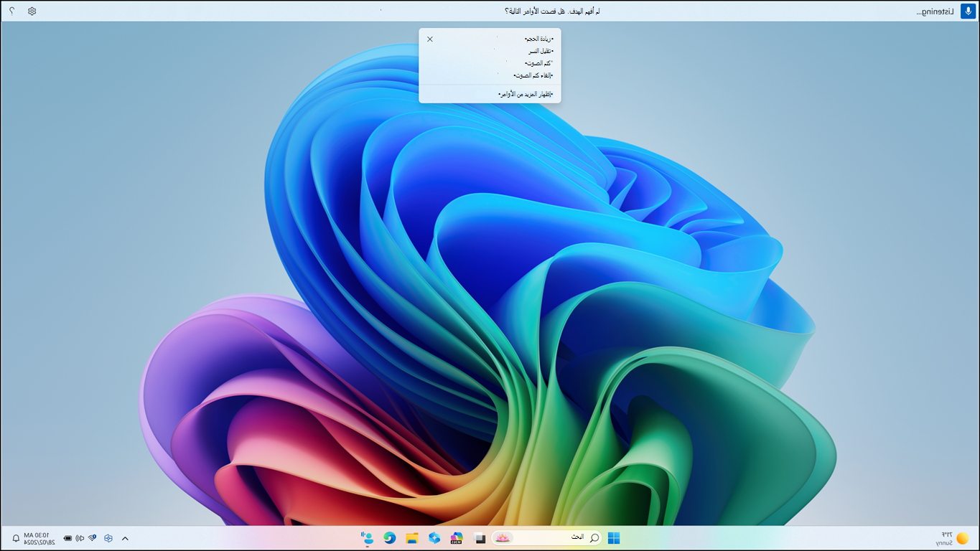Open the Wi-Fi network tray icon

coord(92,538)
